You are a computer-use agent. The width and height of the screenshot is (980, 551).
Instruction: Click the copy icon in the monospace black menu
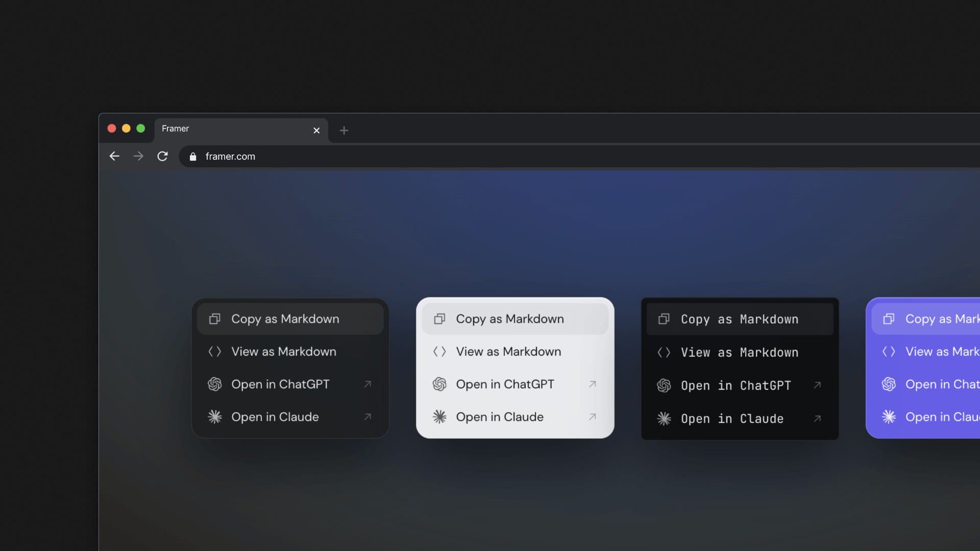point(664,319)
